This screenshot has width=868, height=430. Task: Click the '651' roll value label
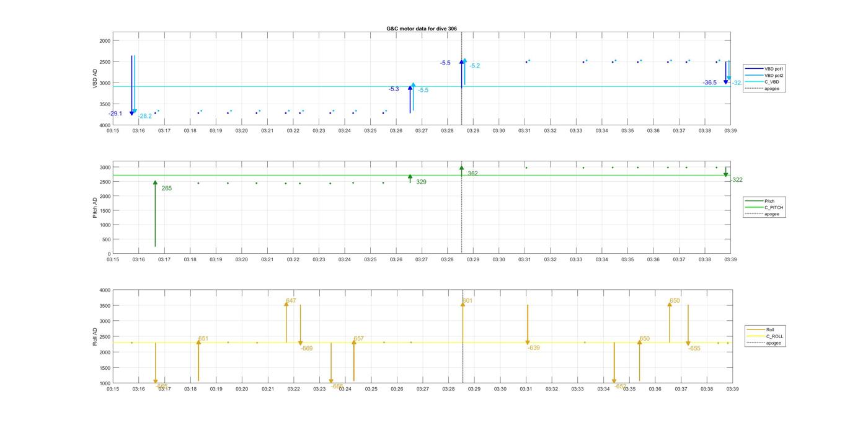point(203,339)
